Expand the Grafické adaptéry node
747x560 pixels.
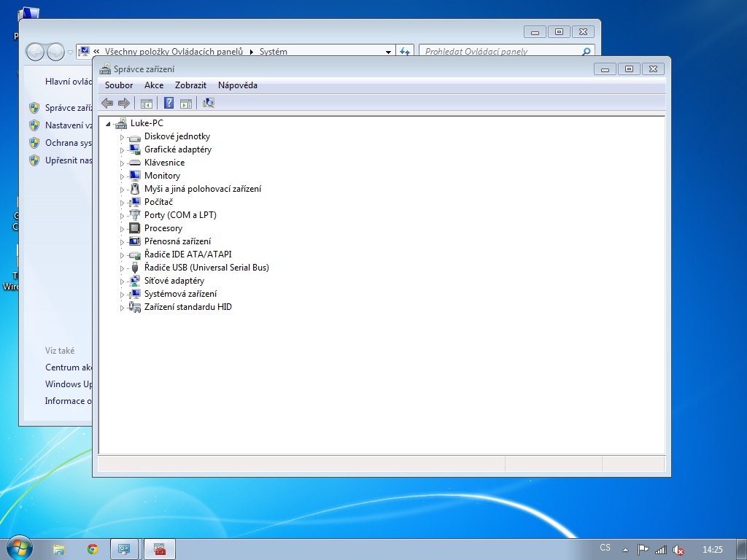click(122, 150)
